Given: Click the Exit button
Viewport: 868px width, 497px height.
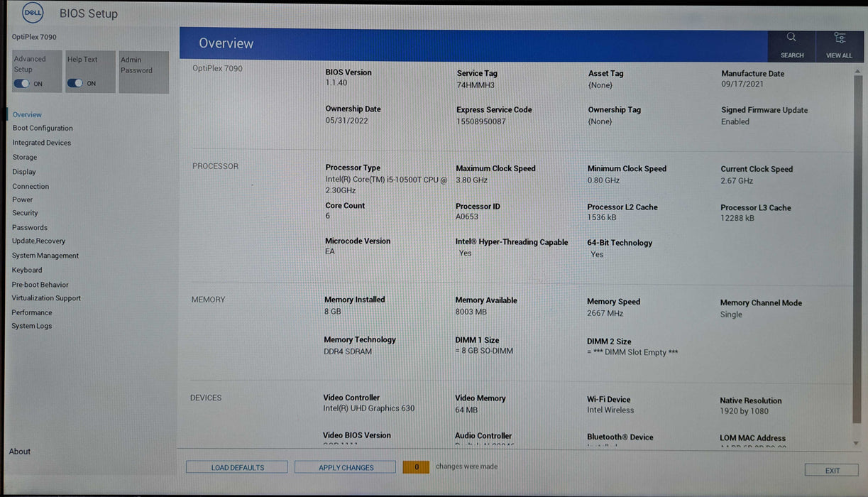Looking at the screenshot, I should point(832,471).
